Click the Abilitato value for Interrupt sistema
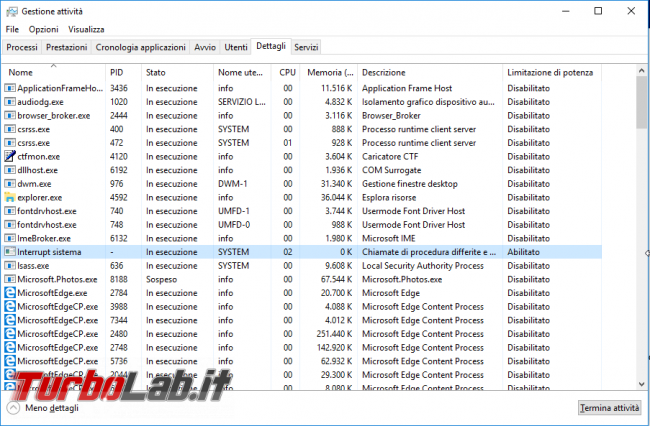650x426 pixels. click(524, 252)
